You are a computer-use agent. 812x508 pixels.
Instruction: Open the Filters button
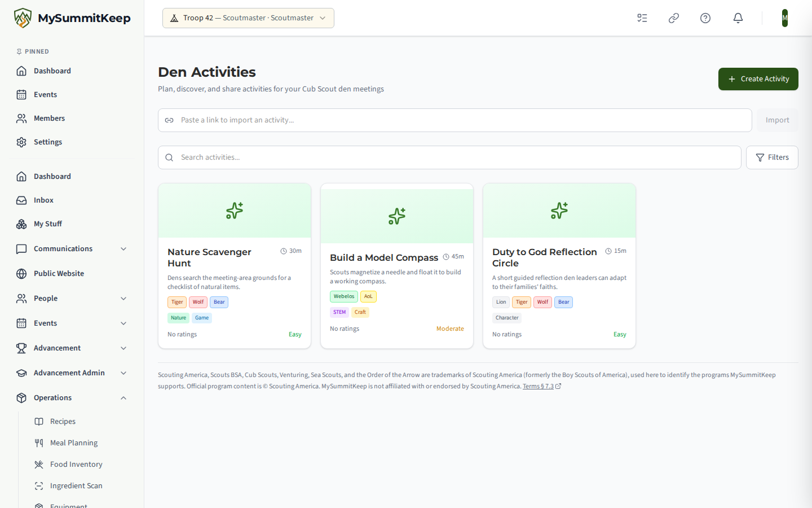pos(772,157)
